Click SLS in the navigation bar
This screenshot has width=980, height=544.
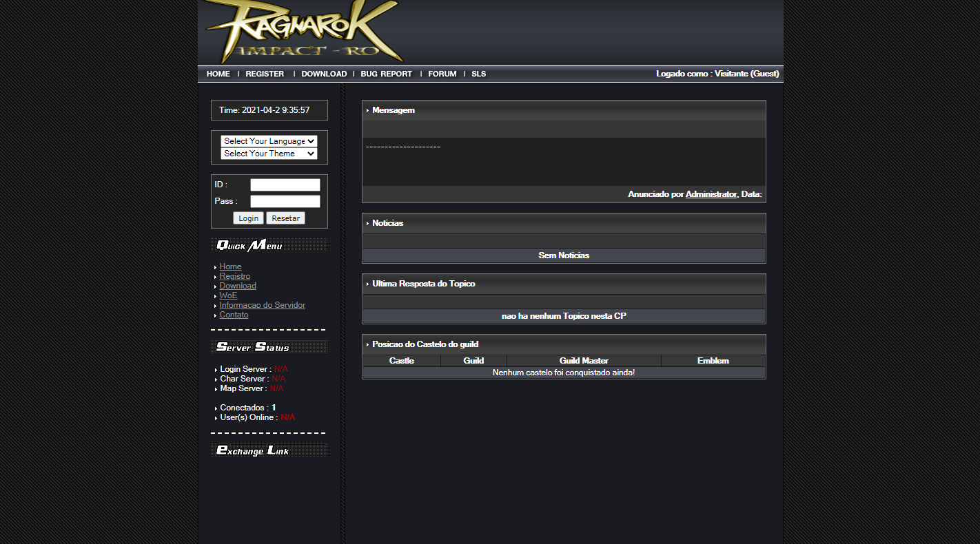(x=478, y=74)
